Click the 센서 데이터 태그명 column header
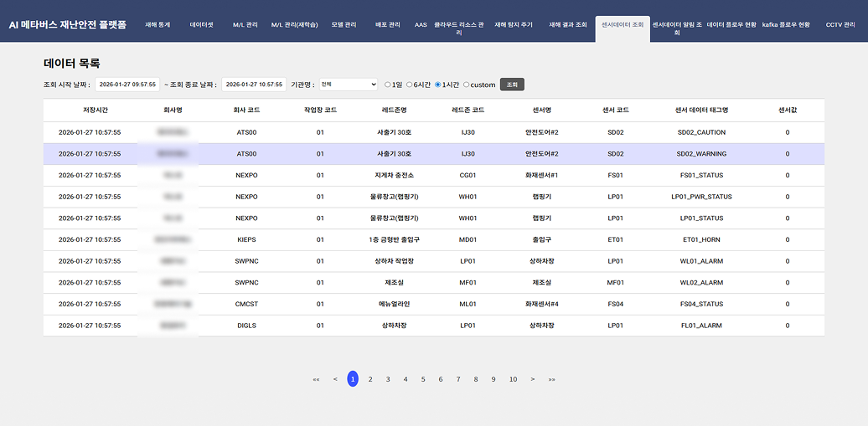 pyautogui.click(x=701, y=110)
